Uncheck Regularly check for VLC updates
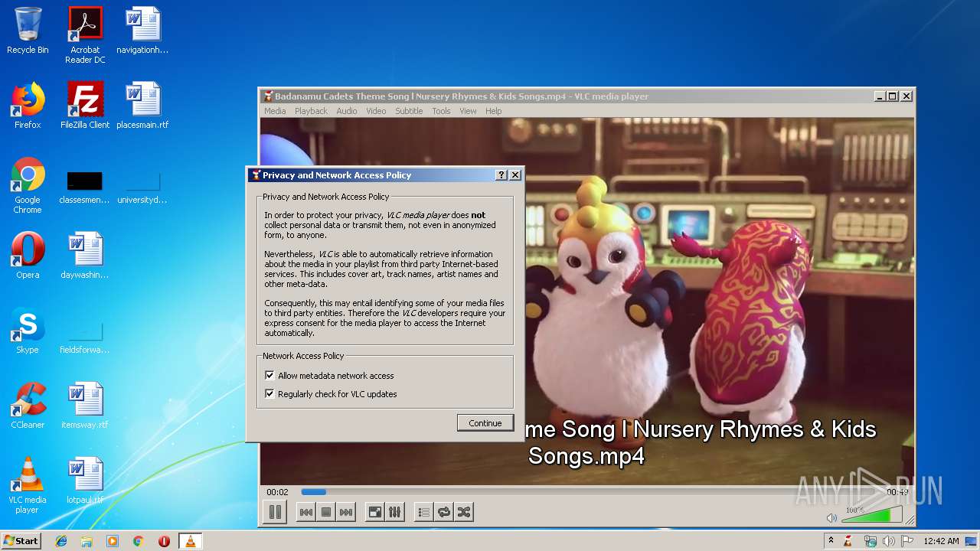The width and height of the screenshot is (980, 551). (269, 394)
